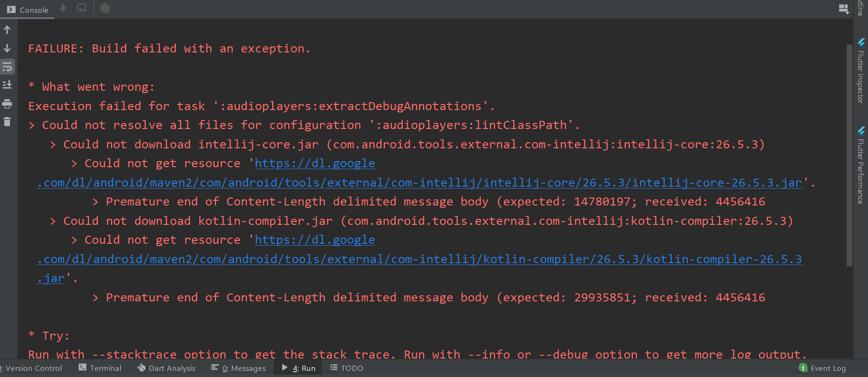This screenshot has width=868, height=377.
Task: Toggle soft-wrap in the console
Action: coord(7,66)
